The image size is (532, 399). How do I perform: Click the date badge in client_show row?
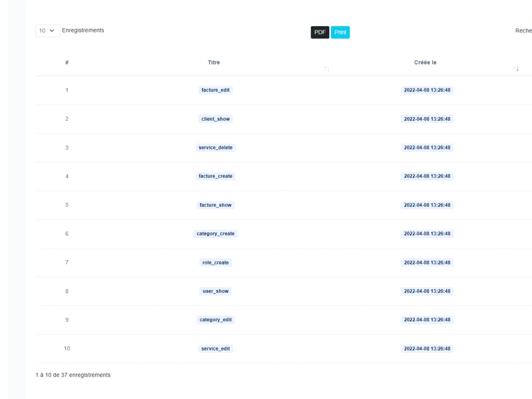click(427, 119)
